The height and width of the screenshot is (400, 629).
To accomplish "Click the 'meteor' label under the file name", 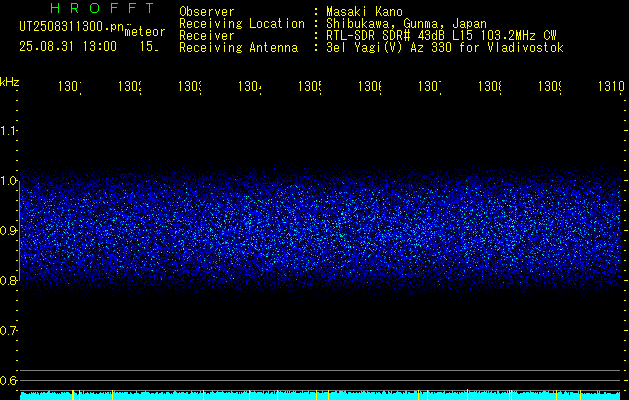I will pyautogui.click(x=145, y=32).
